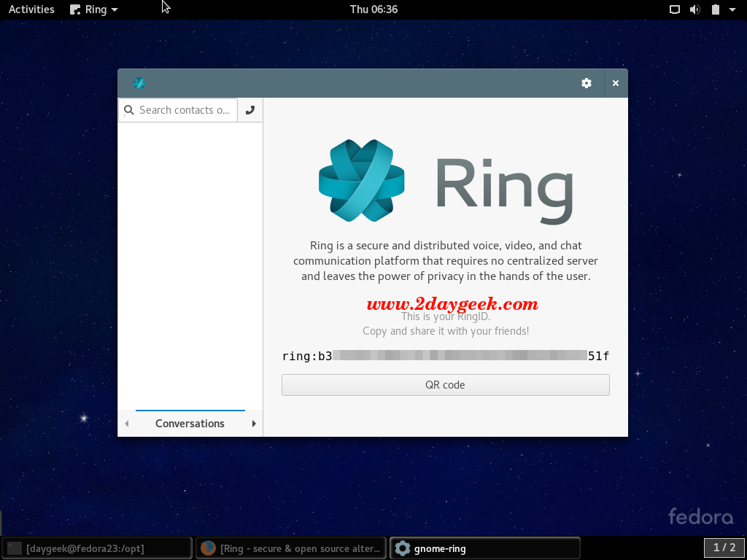747x560 pixels.
Task: Close the Ring window
Action: tap(616, 83)
